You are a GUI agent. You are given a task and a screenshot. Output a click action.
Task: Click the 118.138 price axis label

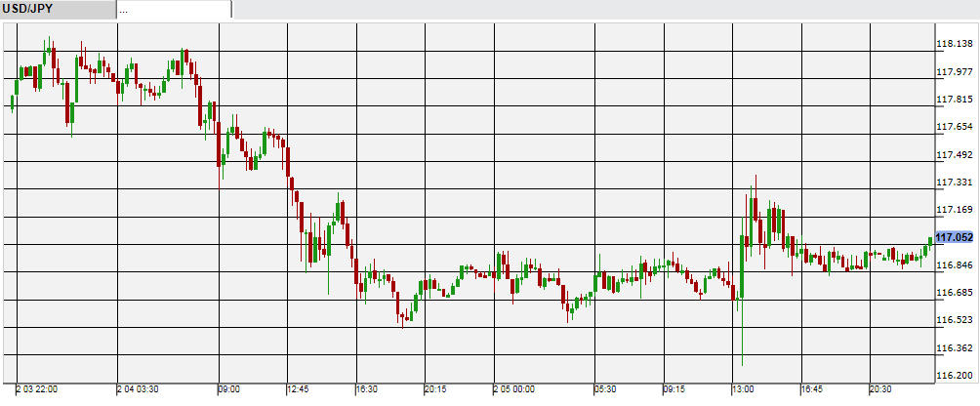[x=954, y=44]
